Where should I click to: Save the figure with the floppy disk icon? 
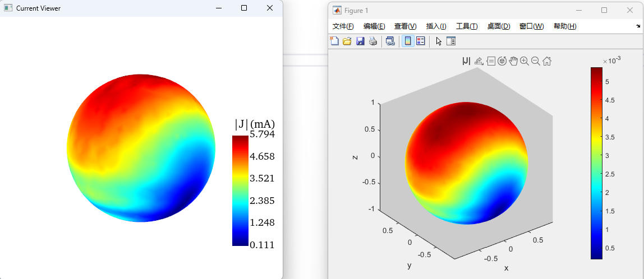[x=360, y=41]
